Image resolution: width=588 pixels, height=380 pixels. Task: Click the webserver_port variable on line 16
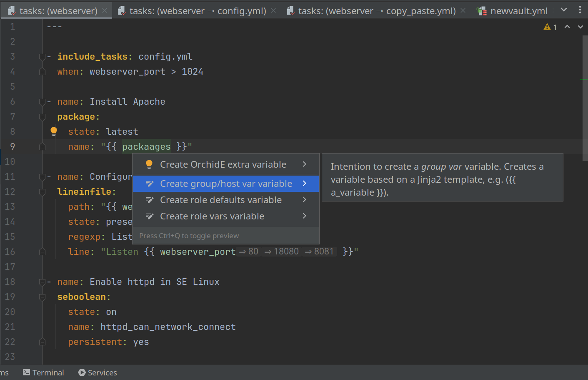coord(198,252)
